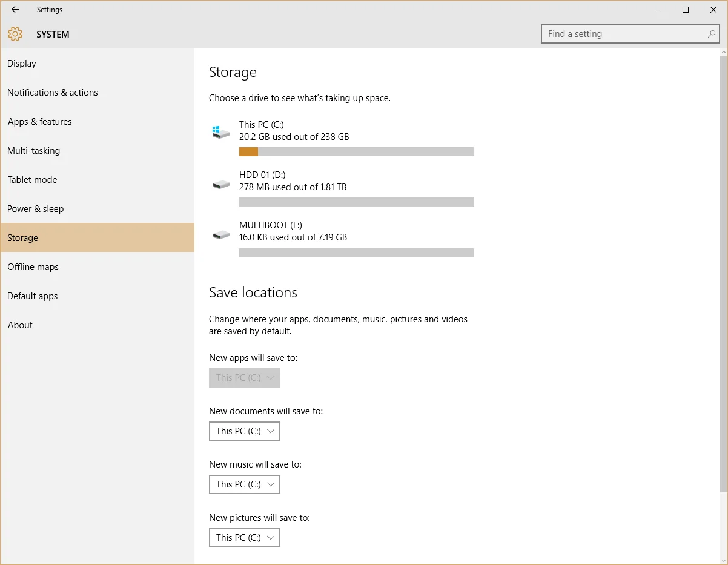The height and width of the screenshot is (565, 728).
Task: Click the search magnifier icon
Action: [712, 34]
